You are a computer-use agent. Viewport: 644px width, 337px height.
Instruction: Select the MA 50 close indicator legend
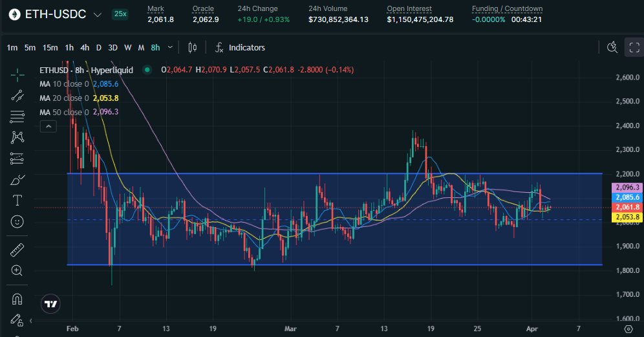tap(79, 112)
